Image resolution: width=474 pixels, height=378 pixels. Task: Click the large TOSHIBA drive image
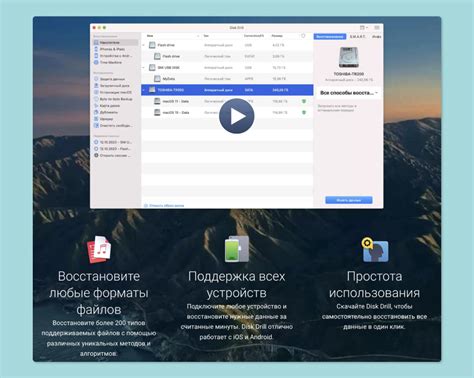(349, 57)
